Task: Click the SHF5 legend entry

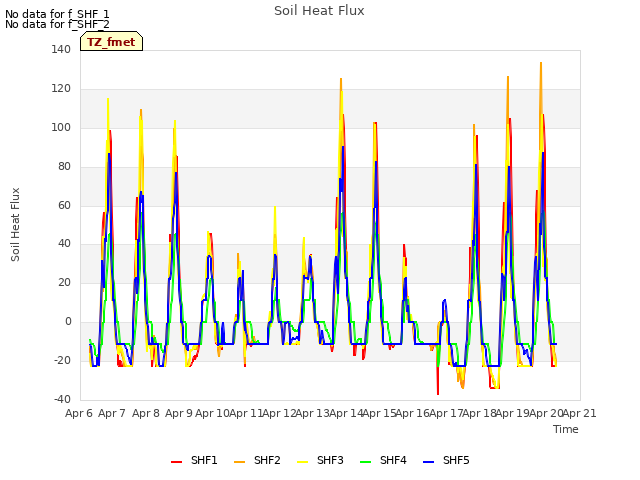Action: (x=446, y=460)
